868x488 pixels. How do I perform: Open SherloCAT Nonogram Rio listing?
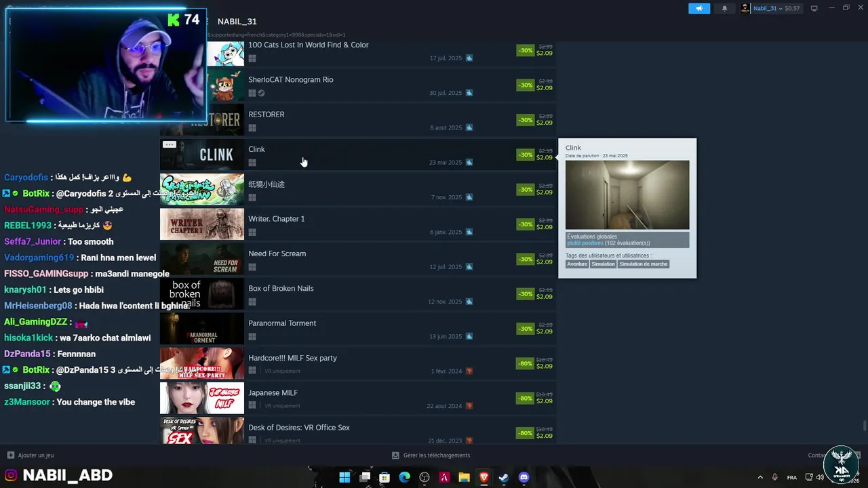pyautogui.click(x=290, y=79)
